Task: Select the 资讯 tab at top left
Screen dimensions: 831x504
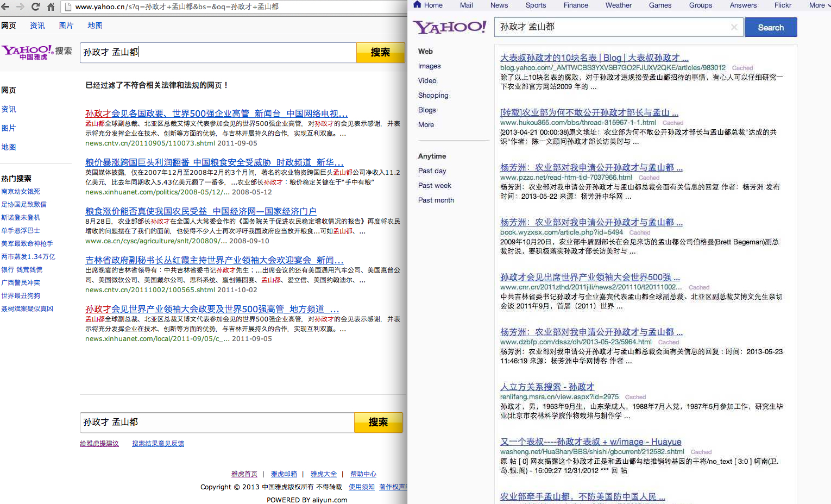Action: [x=37, y=26]
